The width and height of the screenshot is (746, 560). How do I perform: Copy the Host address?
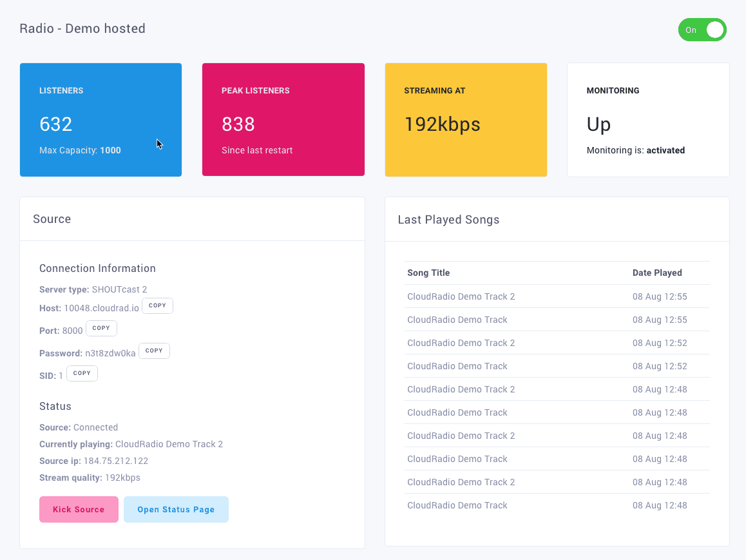[x=157, y=305]
